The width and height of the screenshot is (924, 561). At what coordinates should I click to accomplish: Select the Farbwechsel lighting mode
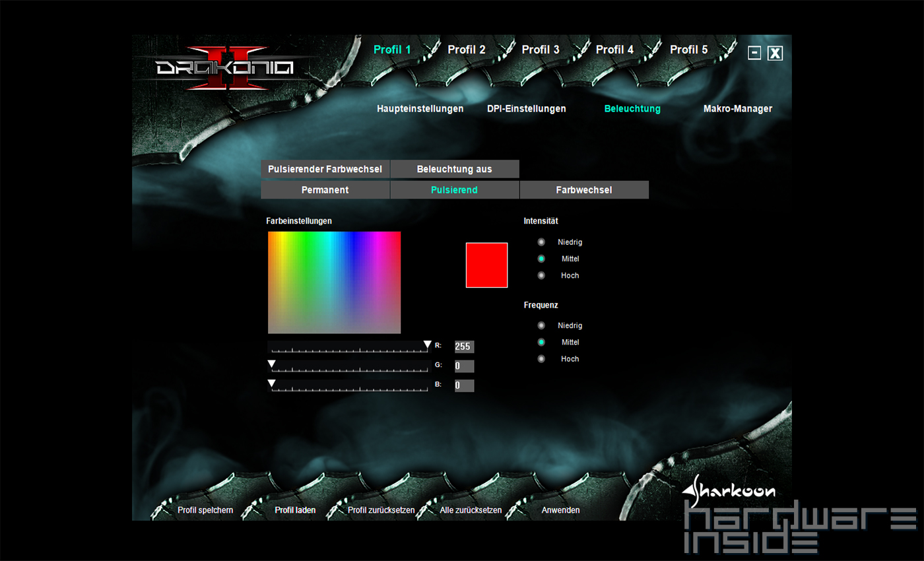[x=584, y=190]
